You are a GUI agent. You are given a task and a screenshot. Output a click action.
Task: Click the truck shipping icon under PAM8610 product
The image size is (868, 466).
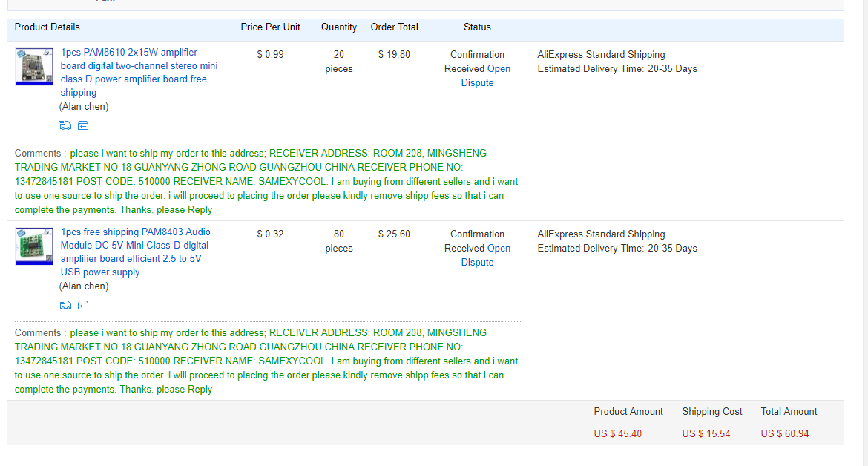click(65, 125)
